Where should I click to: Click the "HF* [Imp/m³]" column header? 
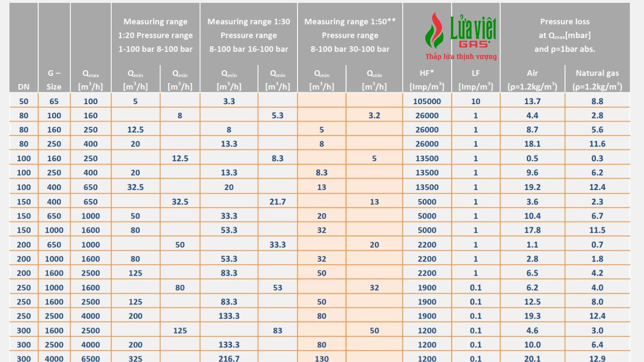coord(427,80)
